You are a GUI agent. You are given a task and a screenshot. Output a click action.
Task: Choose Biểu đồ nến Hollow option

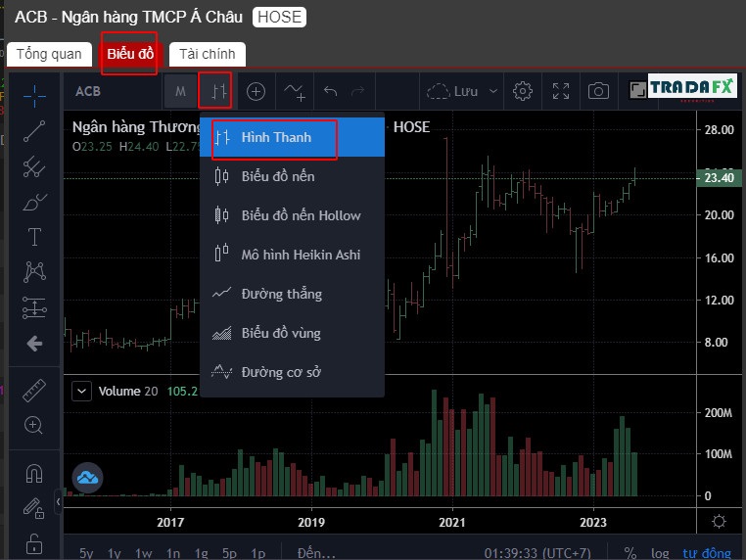tap(292, 215)
